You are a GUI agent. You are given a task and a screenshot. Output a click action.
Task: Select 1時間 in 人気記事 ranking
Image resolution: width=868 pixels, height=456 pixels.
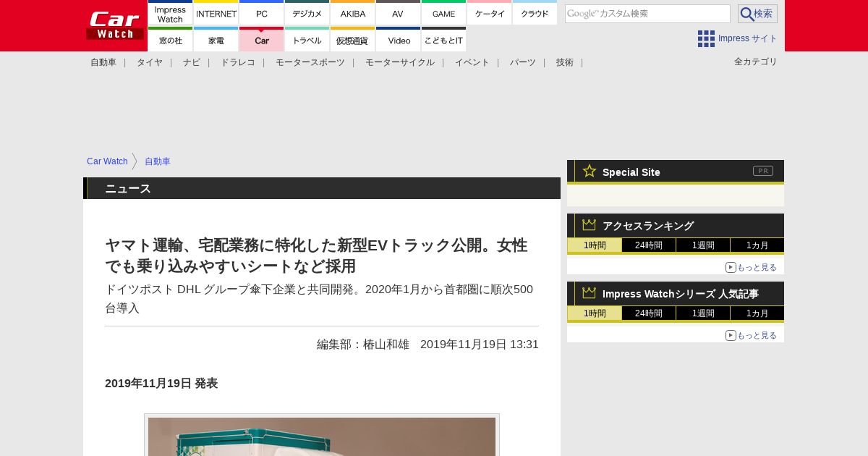click(x=595, y=313)
